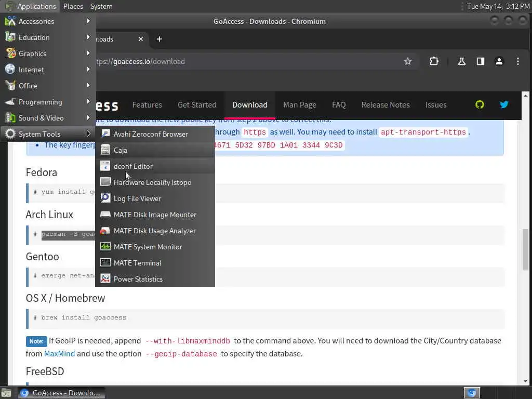Click the Graphics palette icon
The height and width of the screenshot is (399, 532).
(10, 54)
